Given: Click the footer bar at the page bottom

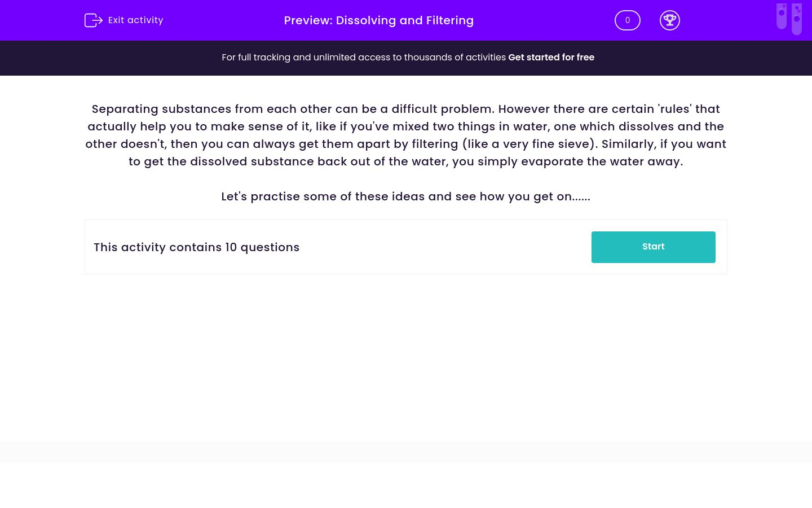Looking at the screenshot, I should (406, 451).
